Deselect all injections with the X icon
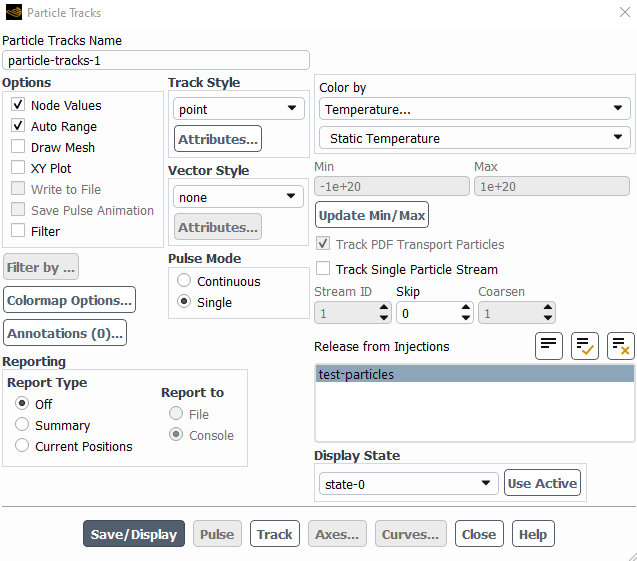 point(621,346)
